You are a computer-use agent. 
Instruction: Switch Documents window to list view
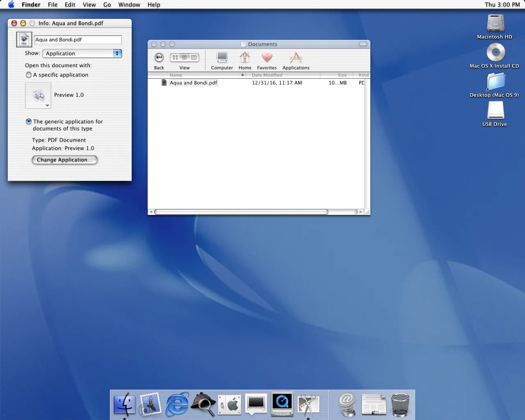pos(185,57)
